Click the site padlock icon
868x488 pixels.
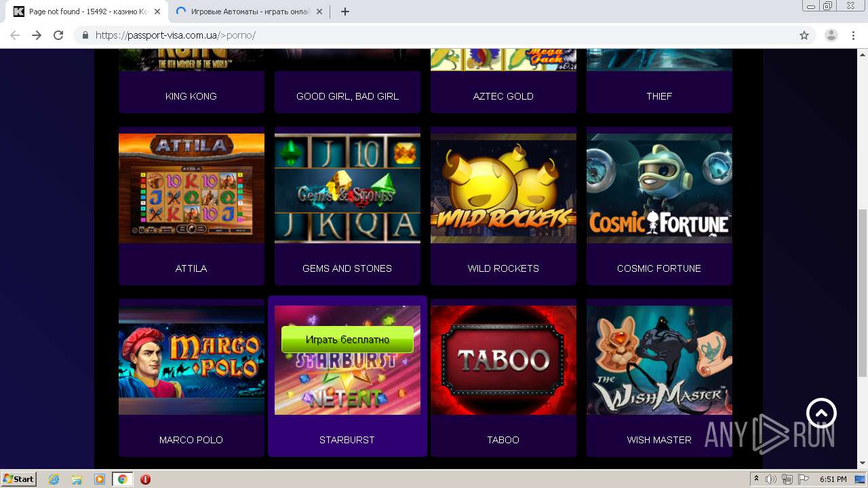point(85,35)
